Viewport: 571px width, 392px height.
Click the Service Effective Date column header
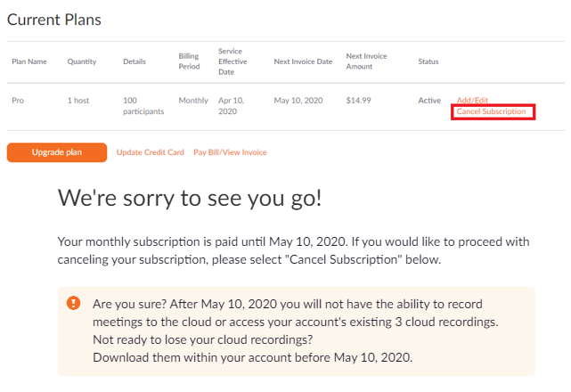pos(232,61)
